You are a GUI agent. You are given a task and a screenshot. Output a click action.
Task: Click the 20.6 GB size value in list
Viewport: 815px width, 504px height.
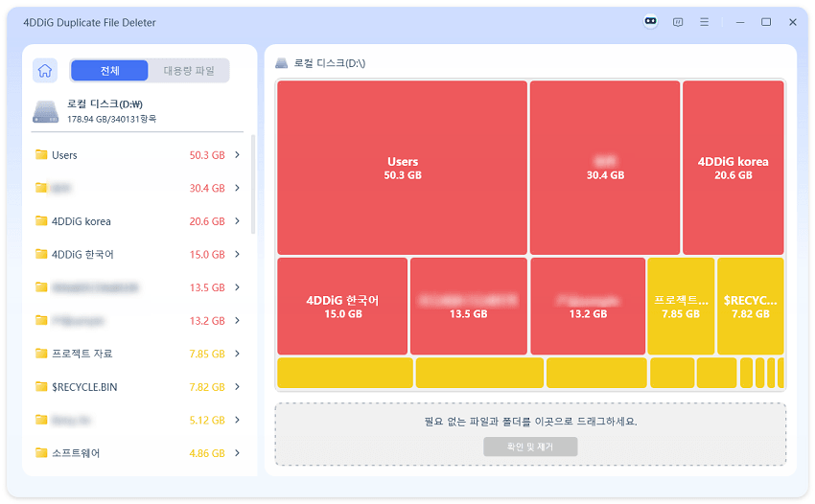point(207,220)
